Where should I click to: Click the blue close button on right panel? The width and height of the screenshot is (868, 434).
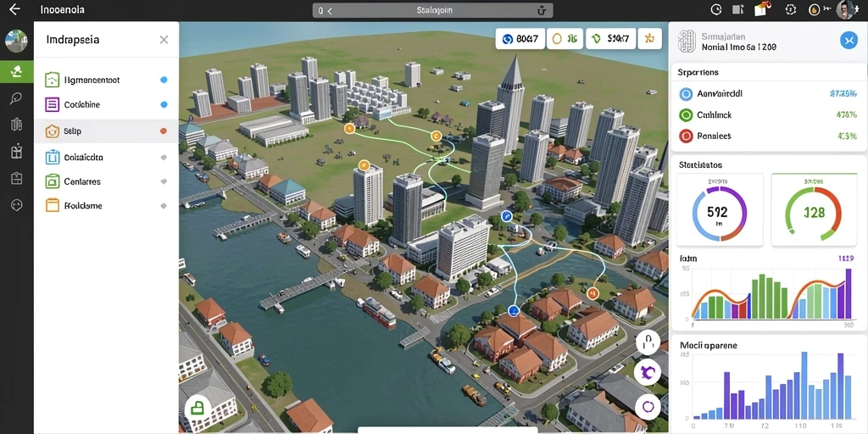tap(849, 40)
